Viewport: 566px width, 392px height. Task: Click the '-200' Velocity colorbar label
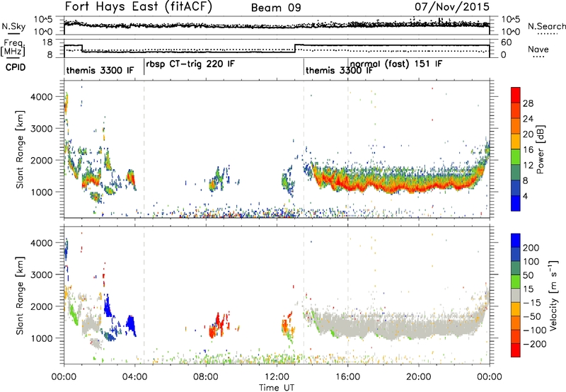click(534, 344)
